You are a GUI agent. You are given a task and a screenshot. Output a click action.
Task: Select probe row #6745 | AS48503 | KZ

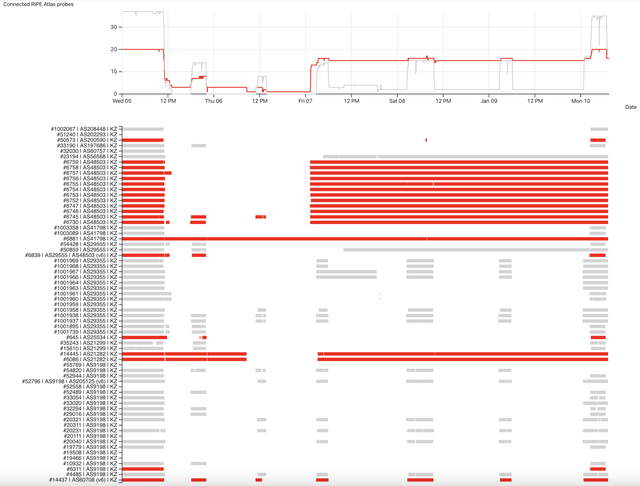click(90, 217)
